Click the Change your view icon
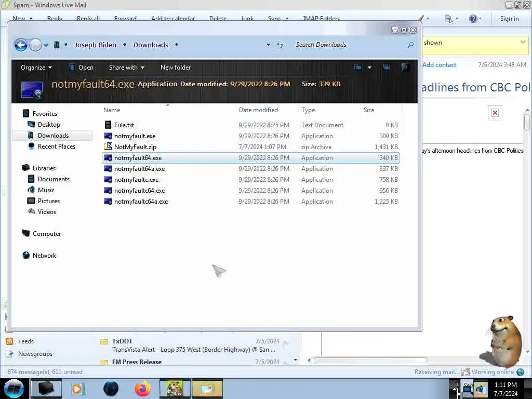 (x=358, y=68)
